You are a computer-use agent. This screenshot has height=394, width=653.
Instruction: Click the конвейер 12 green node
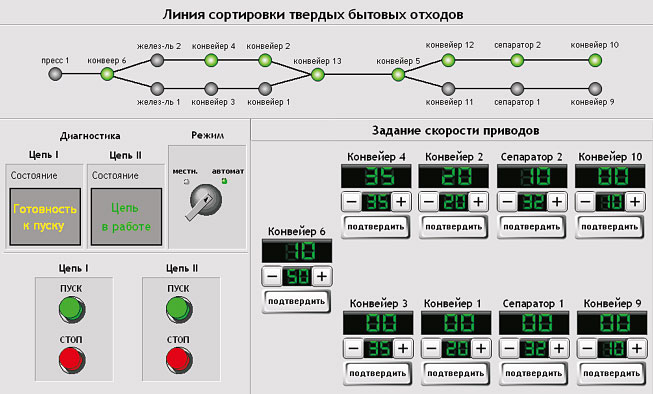(448, 60)
